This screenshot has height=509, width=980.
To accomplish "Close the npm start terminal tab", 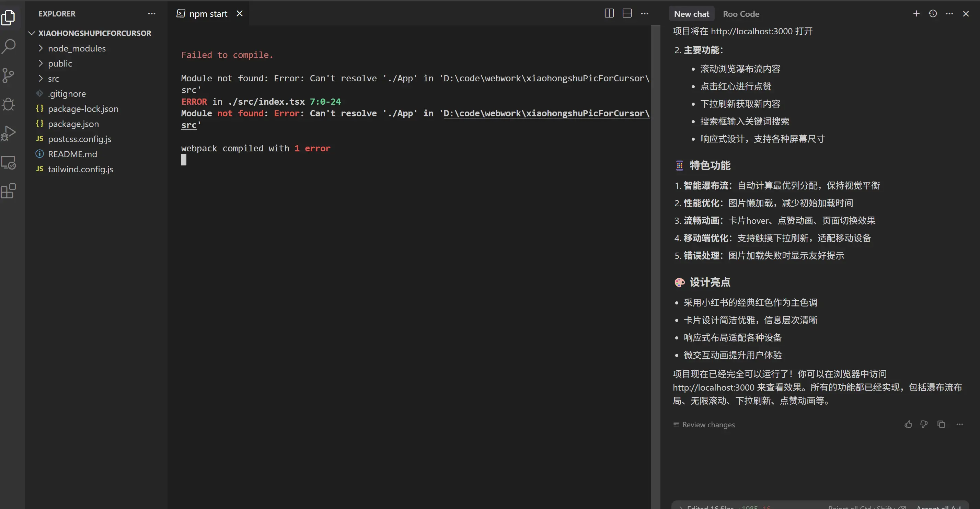I will click(x=240, y=14).
